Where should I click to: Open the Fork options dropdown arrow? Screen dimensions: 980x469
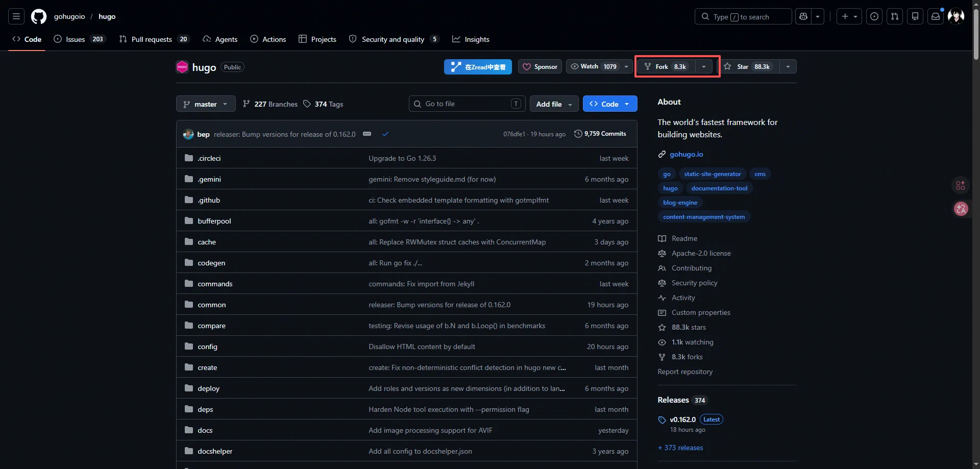pos(704,67)
